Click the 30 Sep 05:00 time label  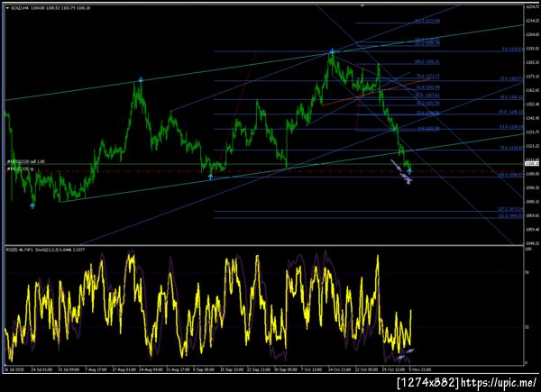tap(286, 369)
